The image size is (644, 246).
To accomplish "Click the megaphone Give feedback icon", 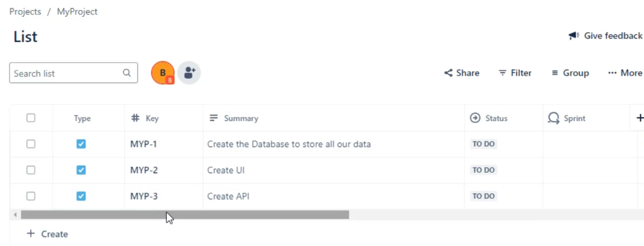I will pyautogui.click(x=574, y=36).
